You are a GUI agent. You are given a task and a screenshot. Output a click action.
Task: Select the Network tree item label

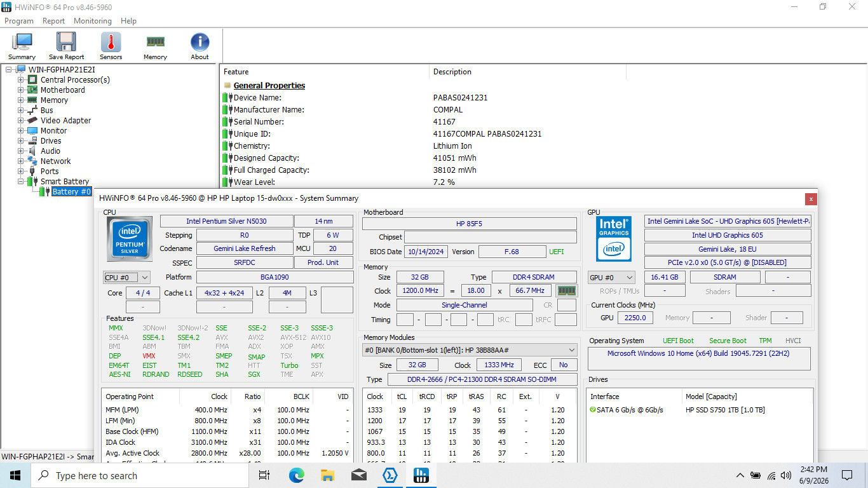[56, 161]
